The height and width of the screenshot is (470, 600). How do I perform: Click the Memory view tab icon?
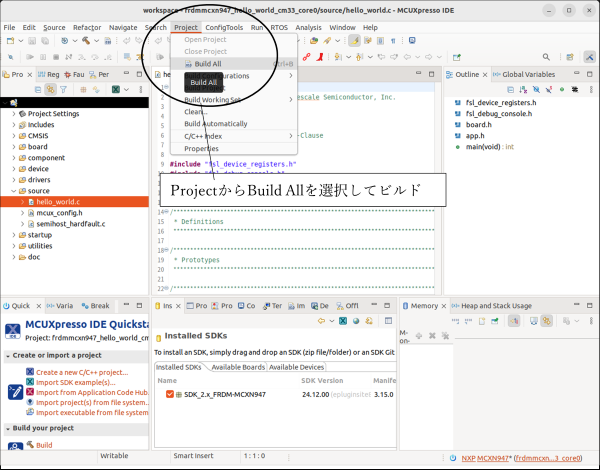point(405,305)
